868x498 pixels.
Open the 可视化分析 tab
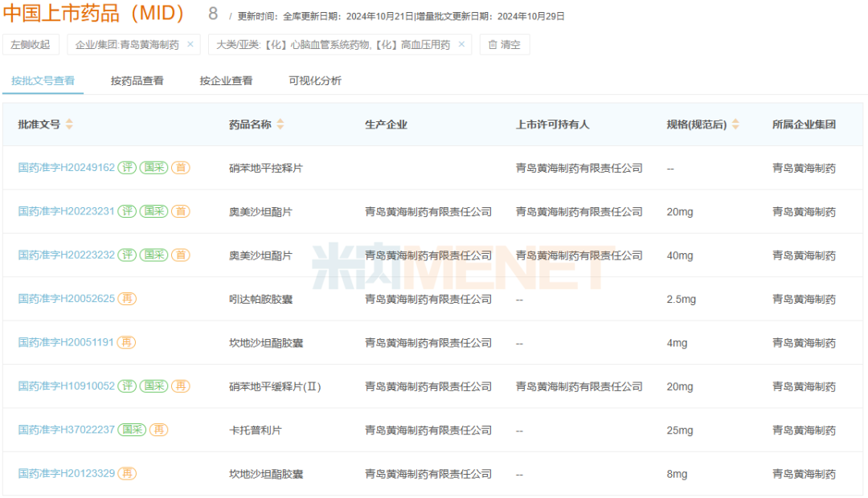click(x=317, y=81)
